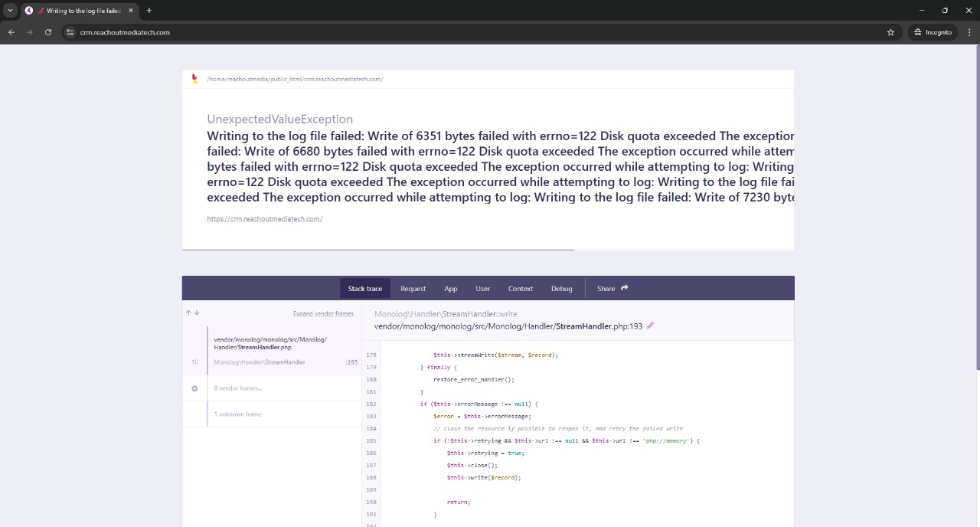
Task: Select the 1 unknown frame entry
Action: [x=238, y=414]
